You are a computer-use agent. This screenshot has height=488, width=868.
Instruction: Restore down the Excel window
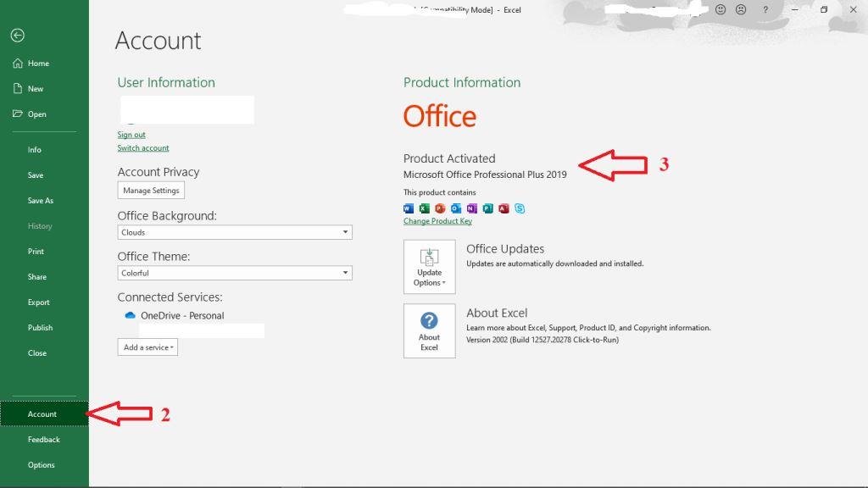click(x=824, y=9)
